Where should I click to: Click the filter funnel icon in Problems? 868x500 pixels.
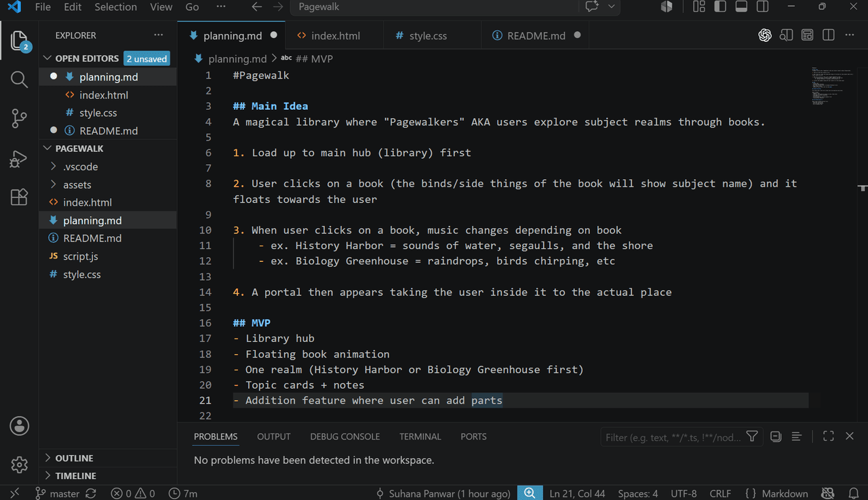(752, 436)
